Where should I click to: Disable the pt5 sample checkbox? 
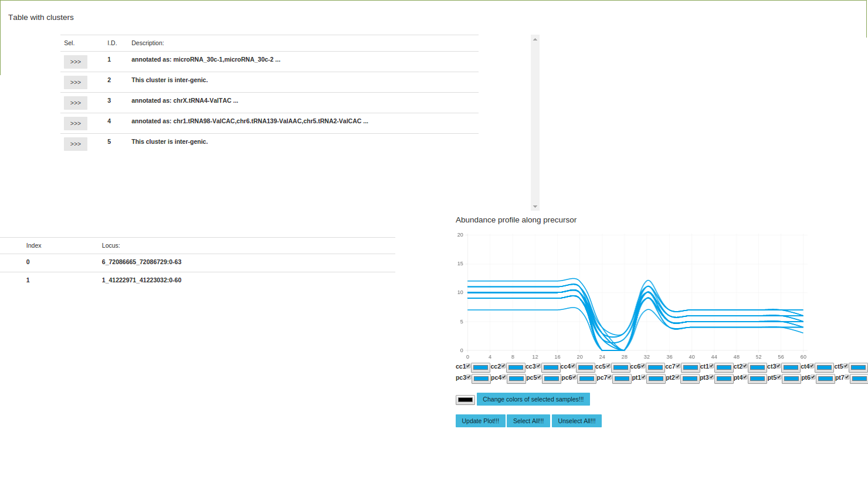point(779,377)
